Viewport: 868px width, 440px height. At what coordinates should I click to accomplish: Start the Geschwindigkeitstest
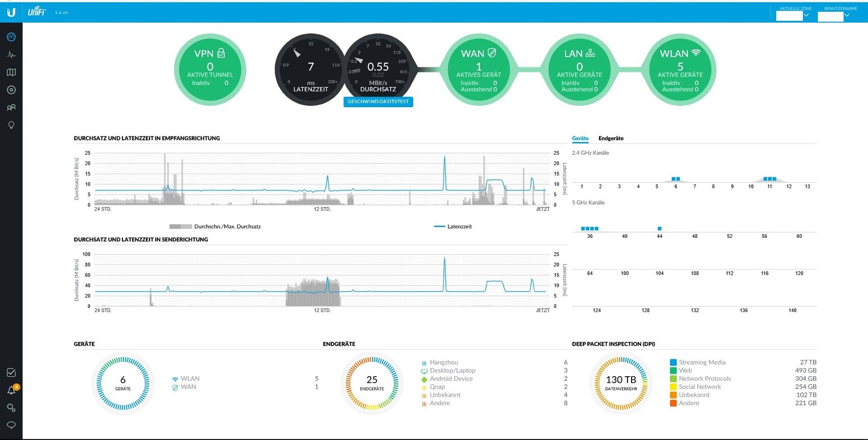[x=378, y=102]
